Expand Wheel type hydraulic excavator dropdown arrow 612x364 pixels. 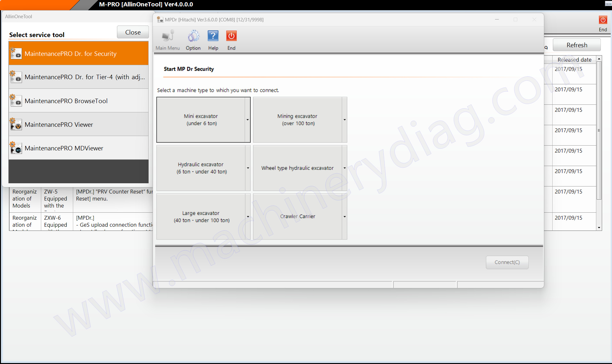(345, 168)
